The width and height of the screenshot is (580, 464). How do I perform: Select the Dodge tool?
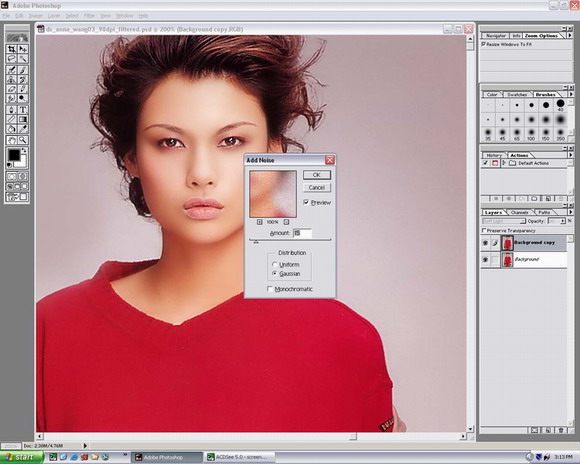point(23,98)
